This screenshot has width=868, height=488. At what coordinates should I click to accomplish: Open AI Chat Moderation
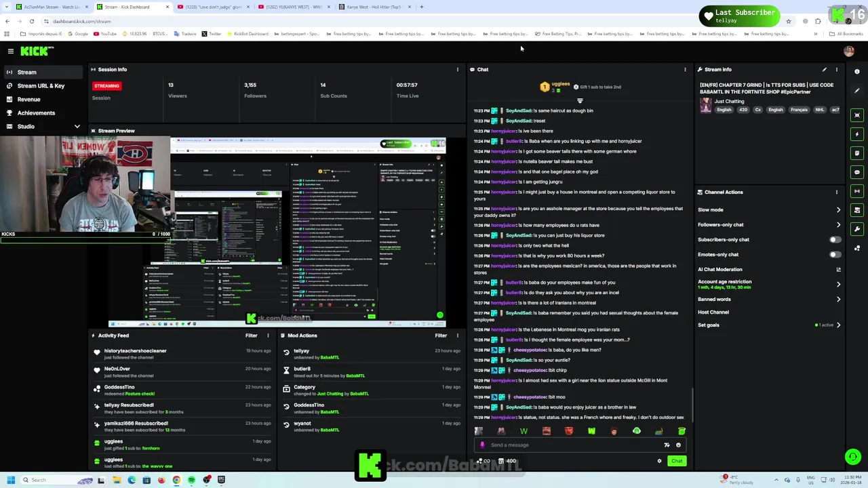[720, 270]
